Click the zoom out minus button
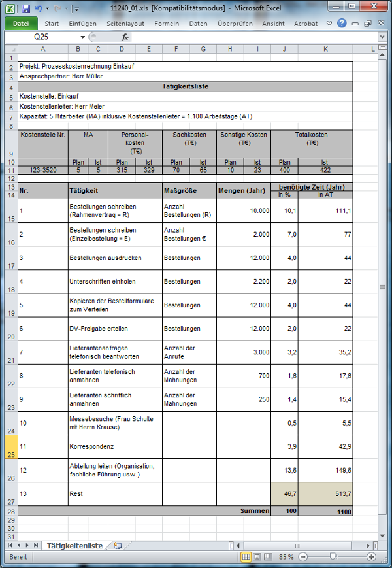392x568 pixels. (x=301, y=557)
